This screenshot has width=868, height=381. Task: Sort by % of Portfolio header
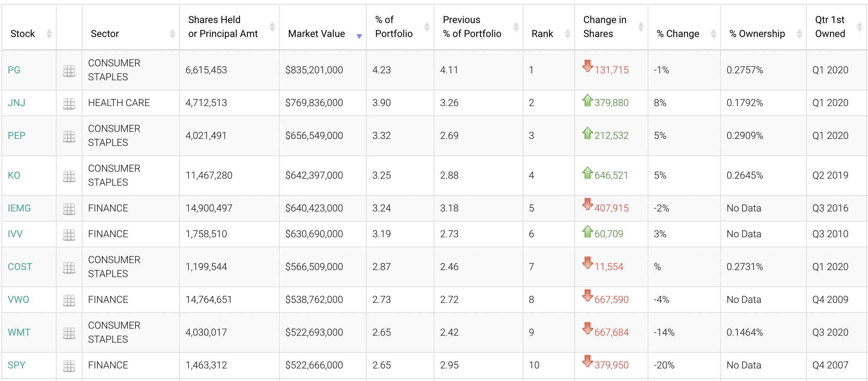[x=400, y=27]
